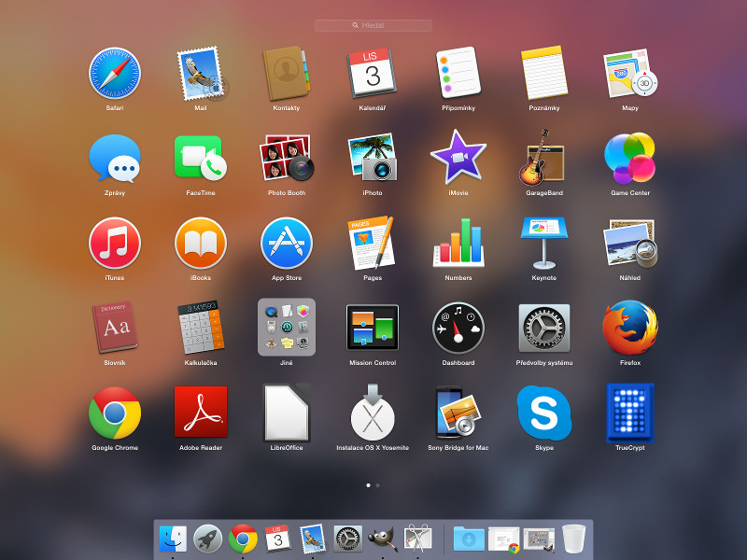Open Finder from the Dock
This screenshot has height=560, width=747.
(x=173, y=539)
